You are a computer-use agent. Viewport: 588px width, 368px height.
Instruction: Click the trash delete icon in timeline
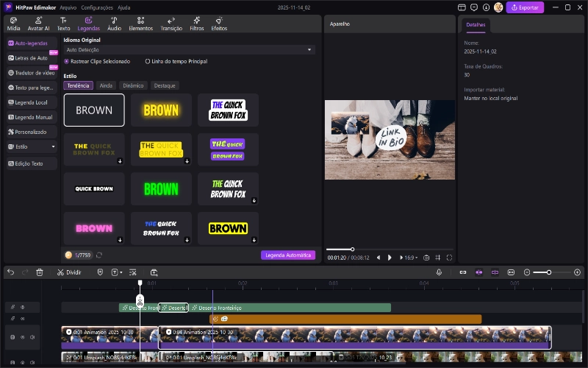pos(40,272)
